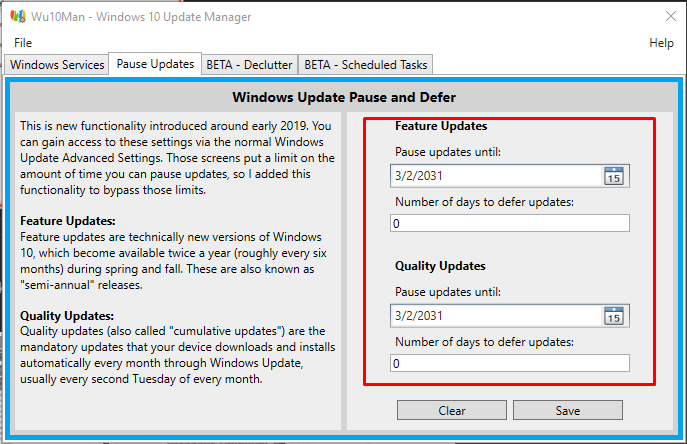Close the Wu10Man window
The height and width of the screenshot is (444, 687).
point(671,17)
